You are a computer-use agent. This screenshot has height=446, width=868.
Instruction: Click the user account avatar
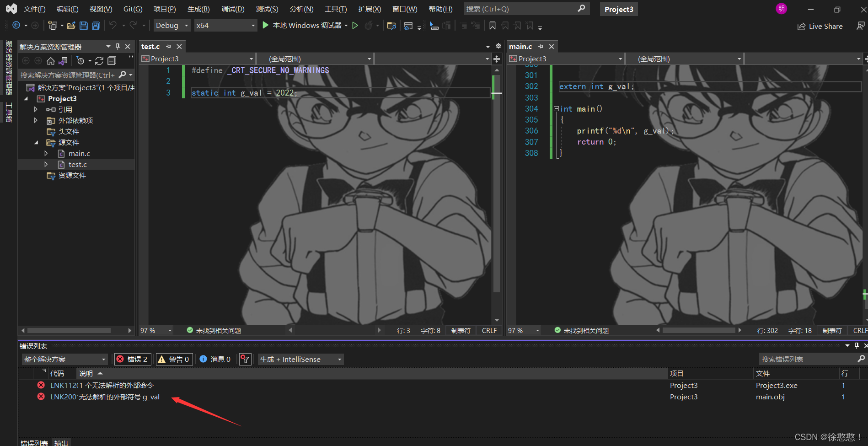coord(781,9)
